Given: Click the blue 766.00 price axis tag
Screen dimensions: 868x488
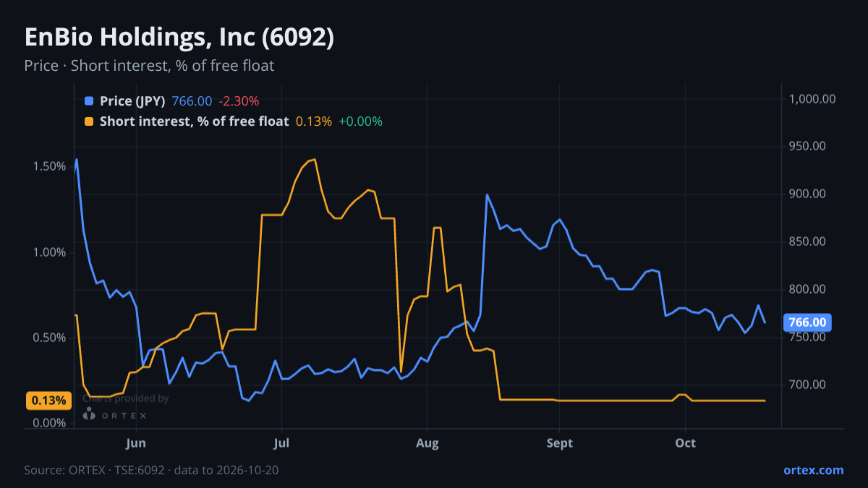Looking at the screenshot, I should (807, 322).
